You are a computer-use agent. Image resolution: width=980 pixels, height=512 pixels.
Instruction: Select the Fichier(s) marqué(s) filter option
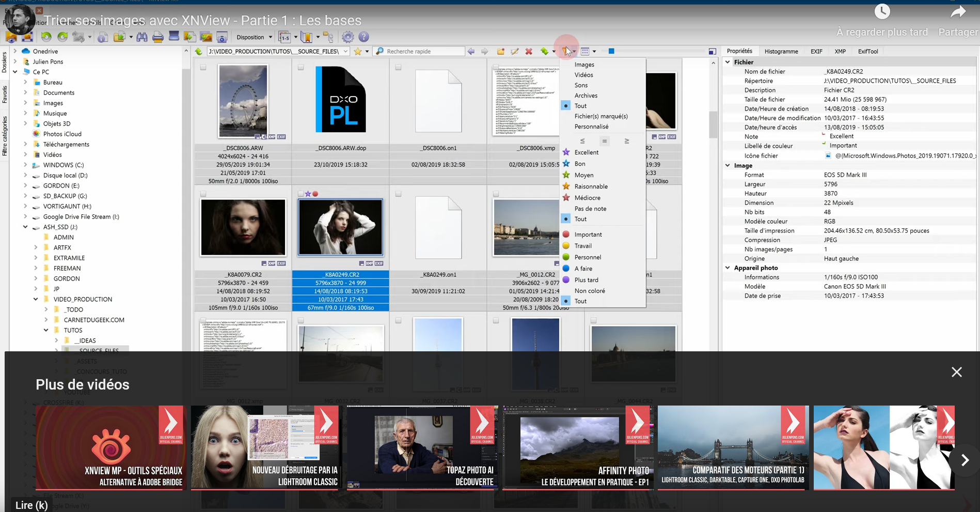[600, 116]
